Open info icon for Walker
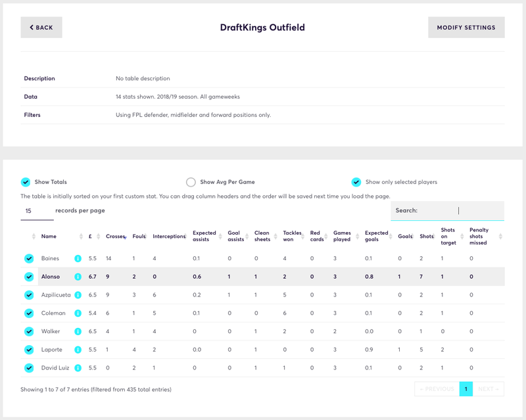 78,331
